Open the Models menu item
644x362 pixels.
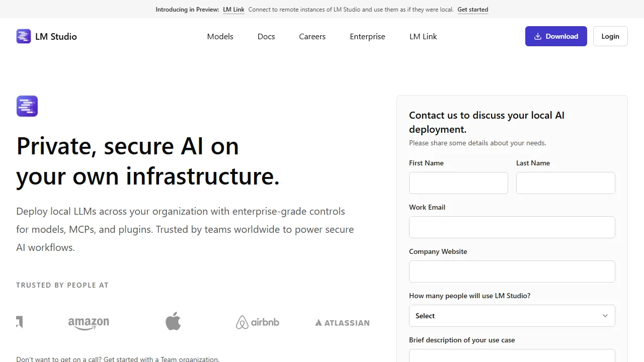220,36
